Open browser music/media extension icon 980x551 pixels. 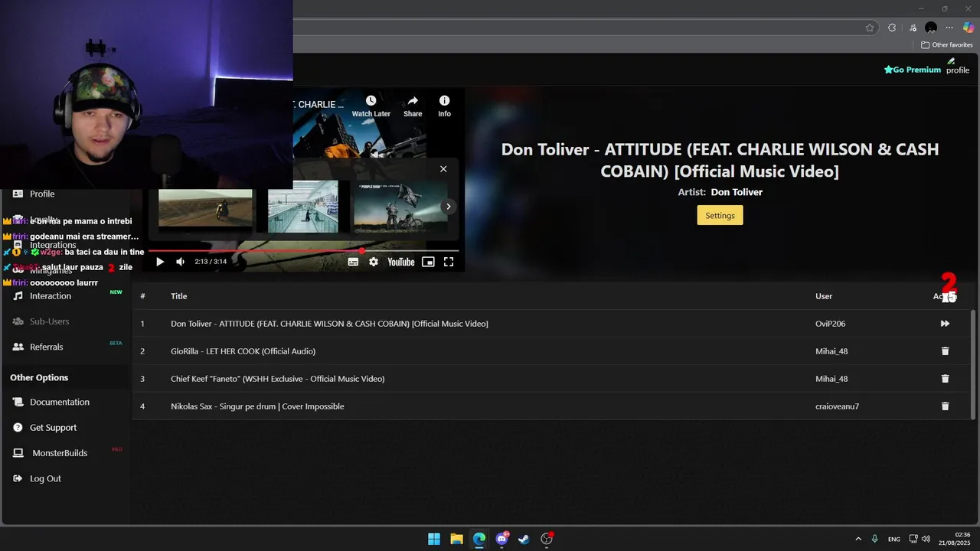coord(911,28)
